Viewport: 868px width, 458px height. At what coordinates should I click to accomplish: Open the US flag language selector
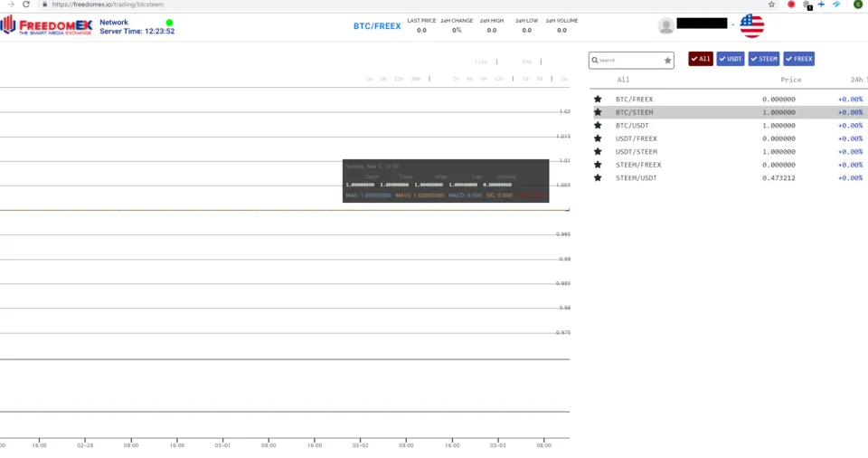(x=751, y=25)
